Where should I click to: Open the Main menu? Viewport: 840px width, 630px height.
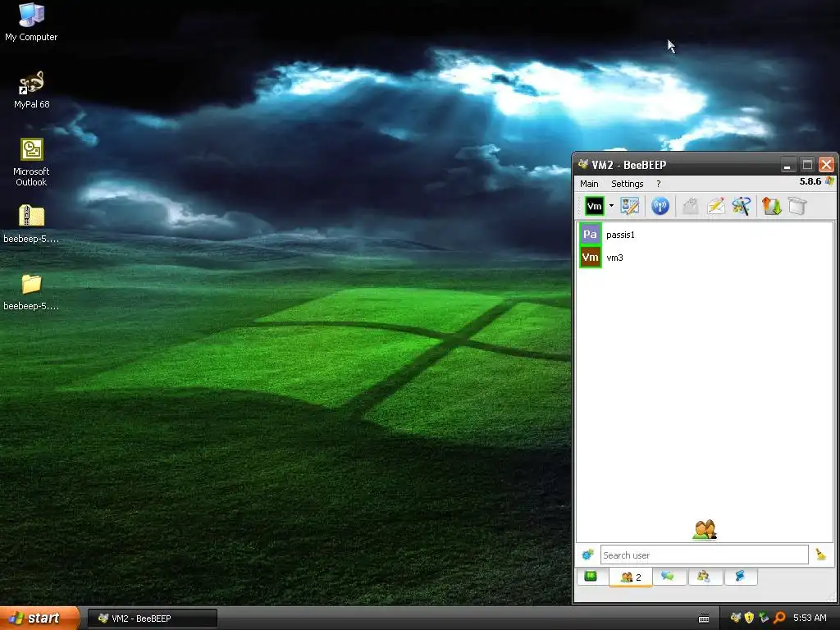tap(589, 184)
